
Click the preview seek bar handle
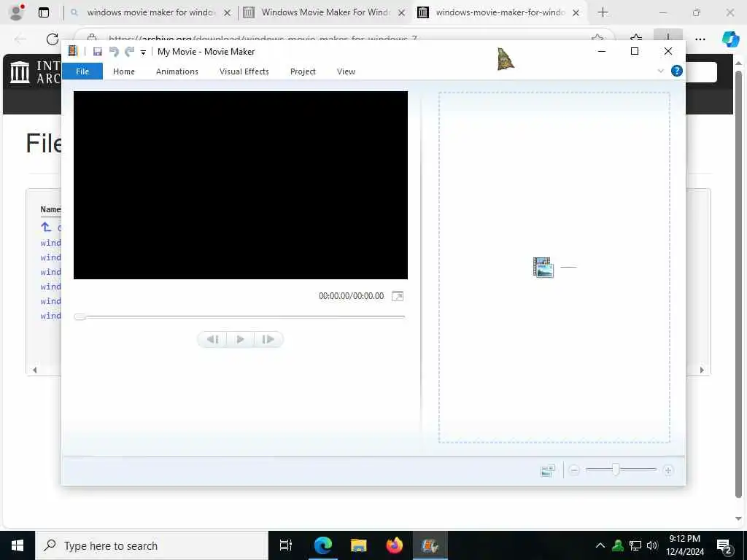[80, 316]
